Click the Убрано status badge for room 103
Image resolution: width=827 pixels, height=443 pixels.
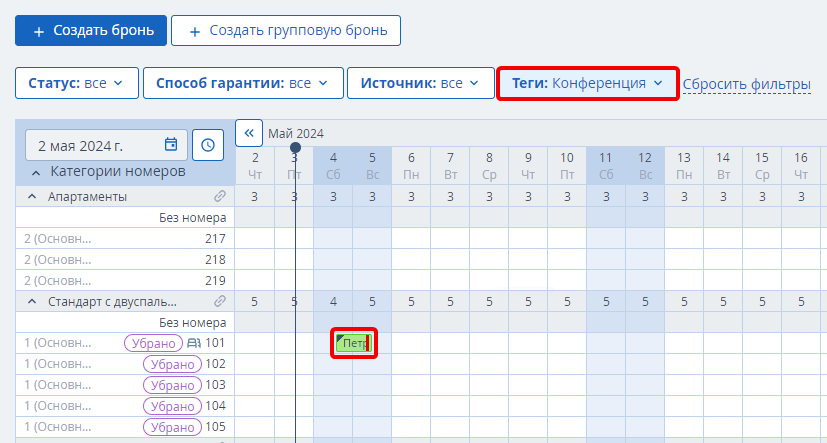[172, 385]
